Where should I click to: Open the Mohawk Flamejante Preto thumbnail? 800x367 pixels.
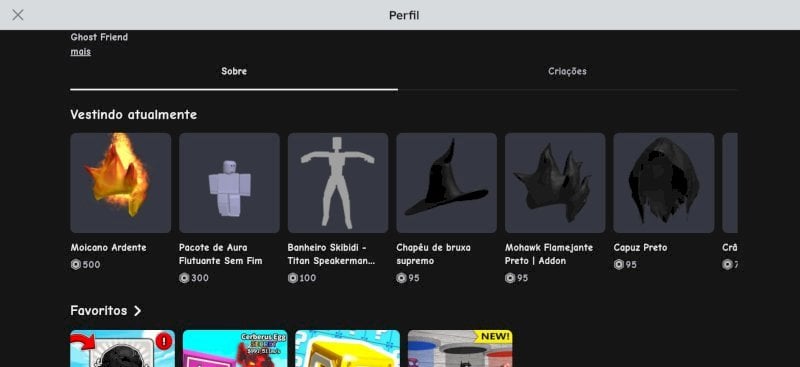click(555, 183)
